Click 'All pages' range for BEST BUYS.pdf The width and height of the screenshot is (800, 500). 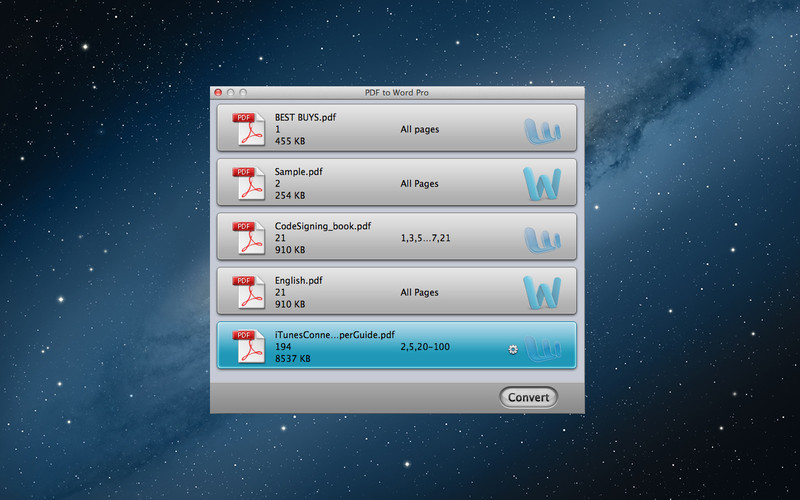tap(419, 130)
